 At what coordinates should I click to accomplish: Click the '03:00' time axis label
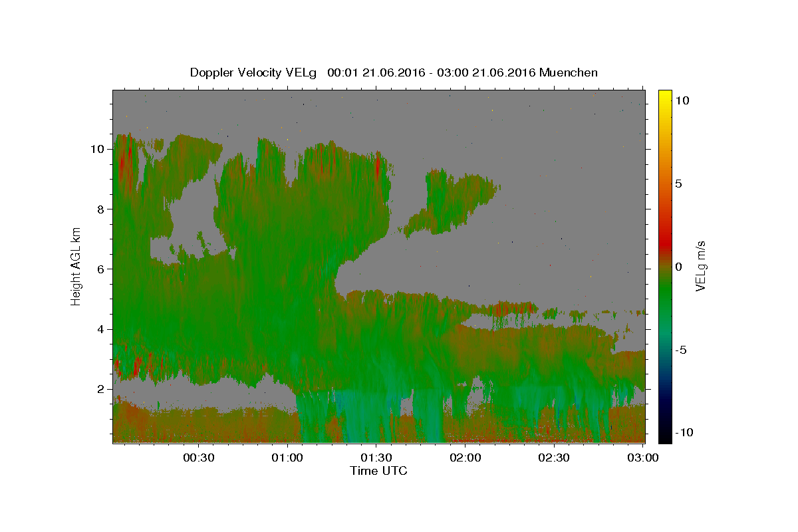(642, 458)
